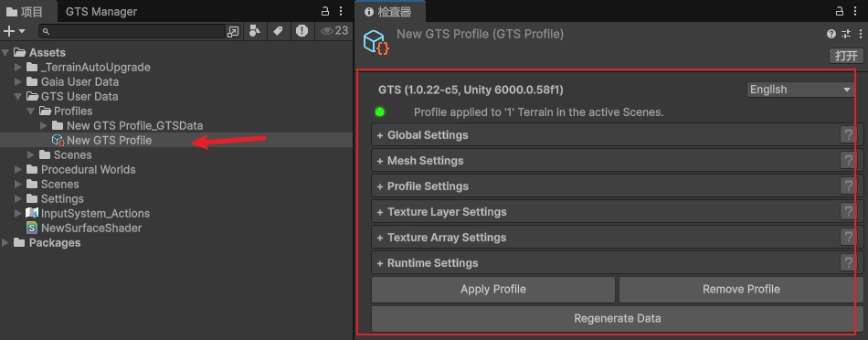
Task: Click the Project panel search field
Action: click(132, 32)
